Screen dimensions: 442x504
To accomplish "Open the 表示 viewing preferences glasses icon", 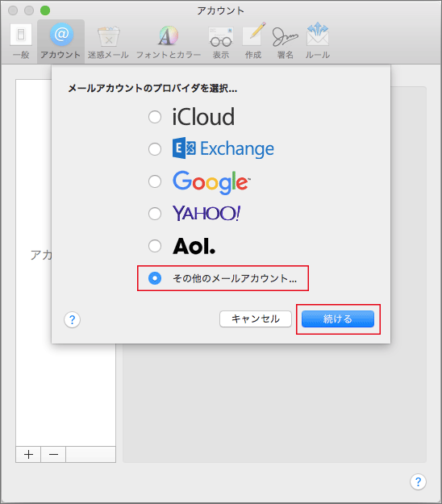I will 221,41.
